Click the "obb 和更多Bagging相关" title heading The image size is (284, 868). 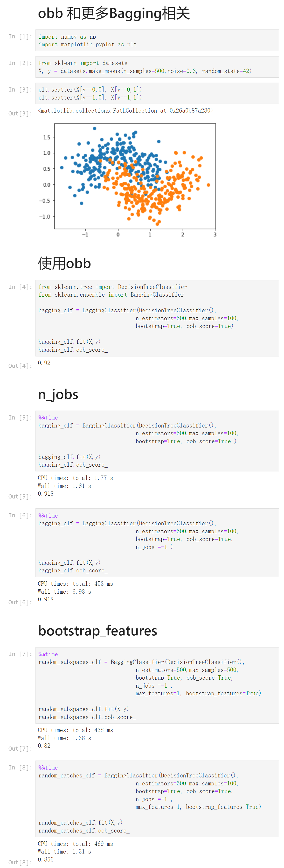(114, 14)
